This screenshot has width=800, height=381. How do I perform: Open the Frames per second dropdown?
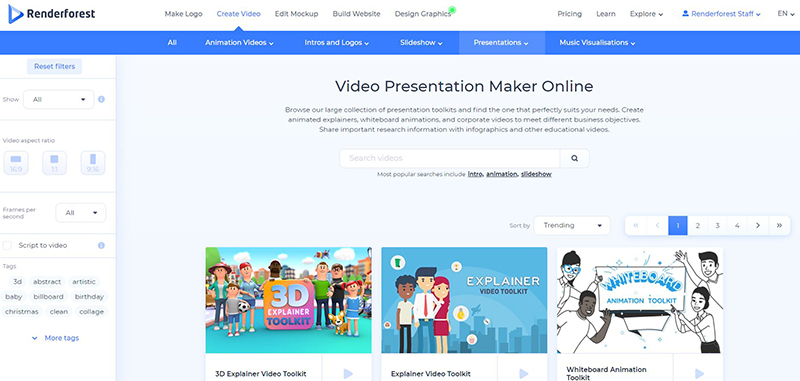pyautogui.click(x=81, y=213)
